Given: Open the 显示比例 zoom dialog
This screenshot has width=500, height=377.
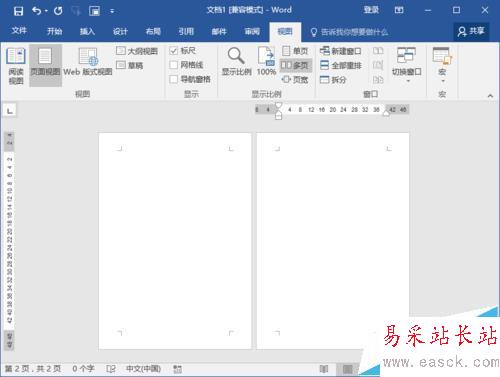Looking at the screenshot, I should tap(236, 62).
